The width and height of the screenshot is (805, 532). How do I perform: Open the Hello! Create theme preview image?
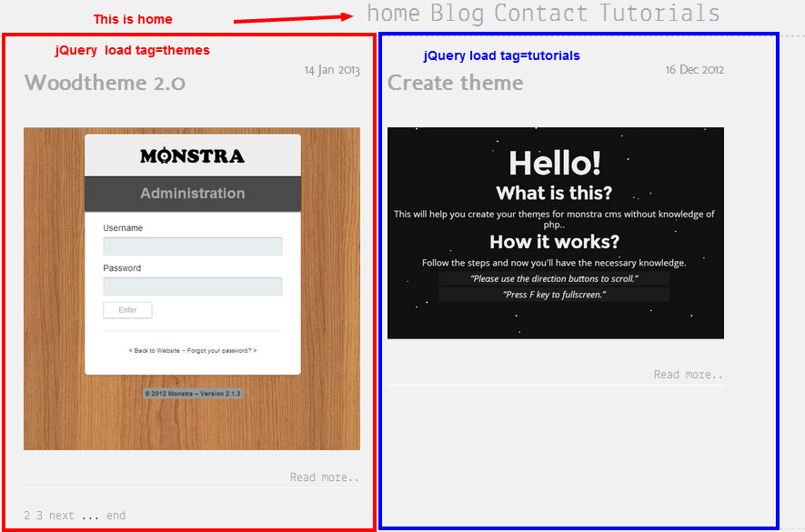click(555, 233)
